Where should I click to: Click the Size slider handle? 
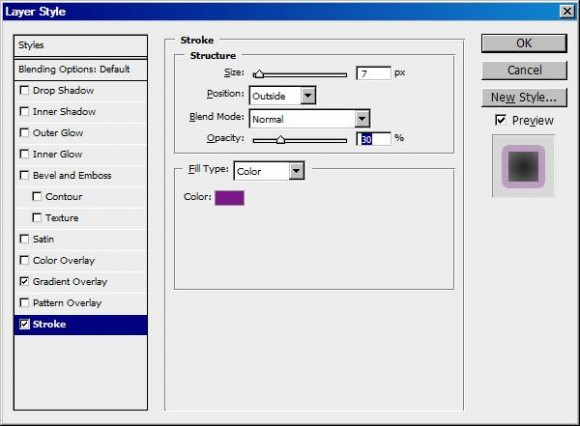coord(259,74)
